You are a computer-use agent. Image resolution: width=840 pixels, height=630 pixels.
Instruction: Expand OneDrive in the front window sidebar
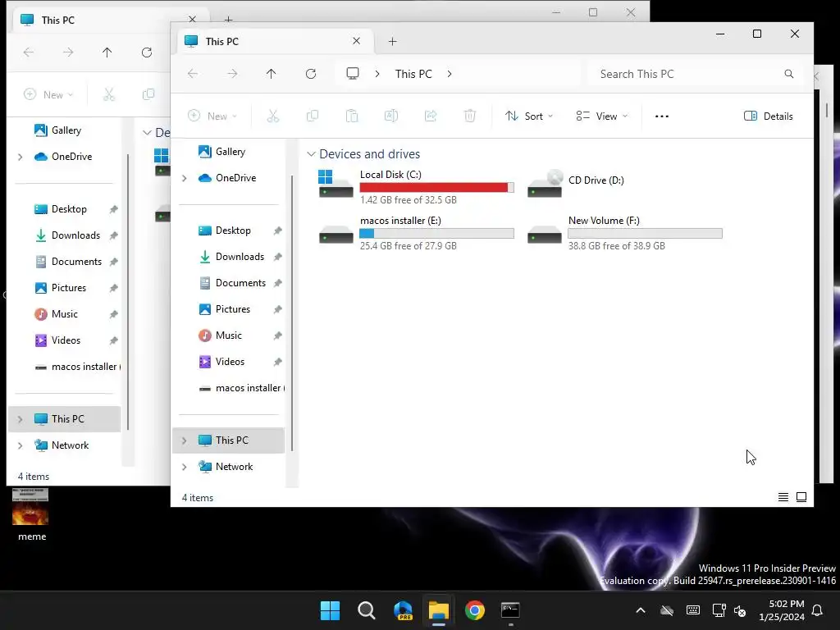pos(185,178)
